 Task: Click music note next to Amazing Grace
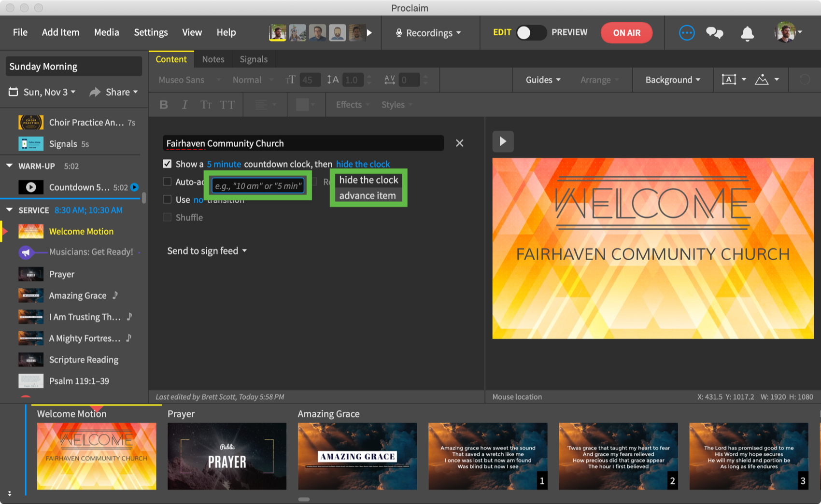(115, 295)
